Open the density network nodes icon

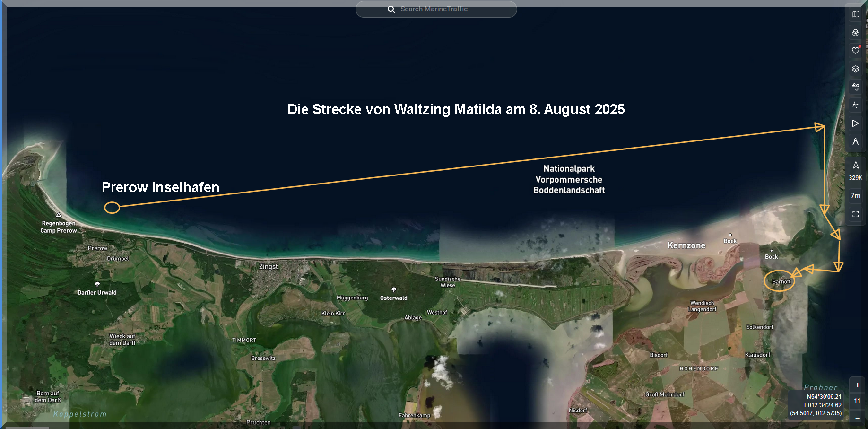pos(855,105)
